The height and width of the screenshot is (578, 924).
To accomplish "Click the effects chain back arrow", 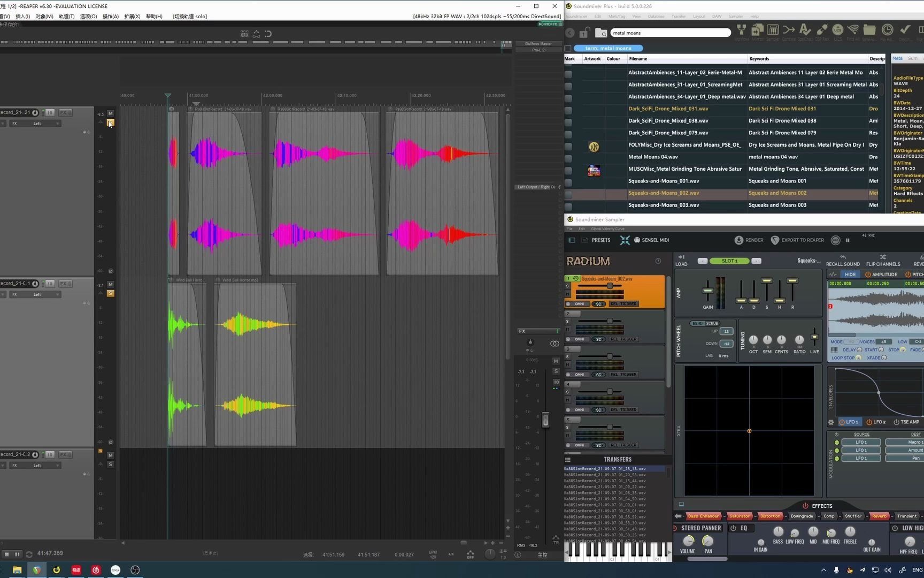I will click(678, 516).
